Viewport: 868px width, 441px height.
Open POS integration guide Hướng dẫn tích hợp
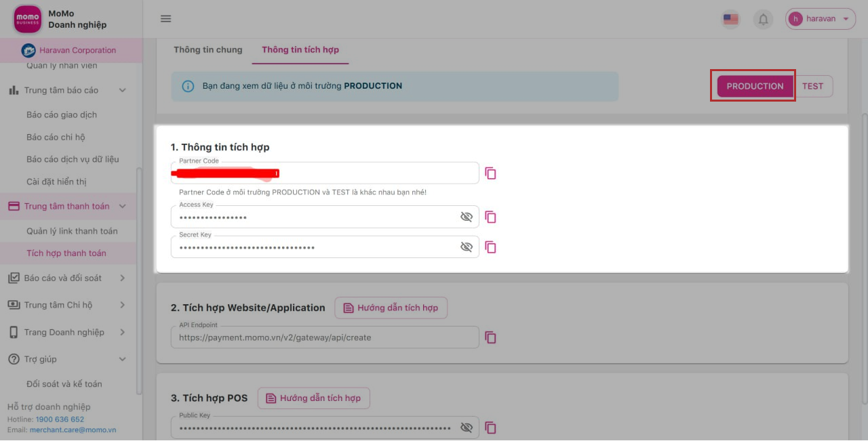314,398
